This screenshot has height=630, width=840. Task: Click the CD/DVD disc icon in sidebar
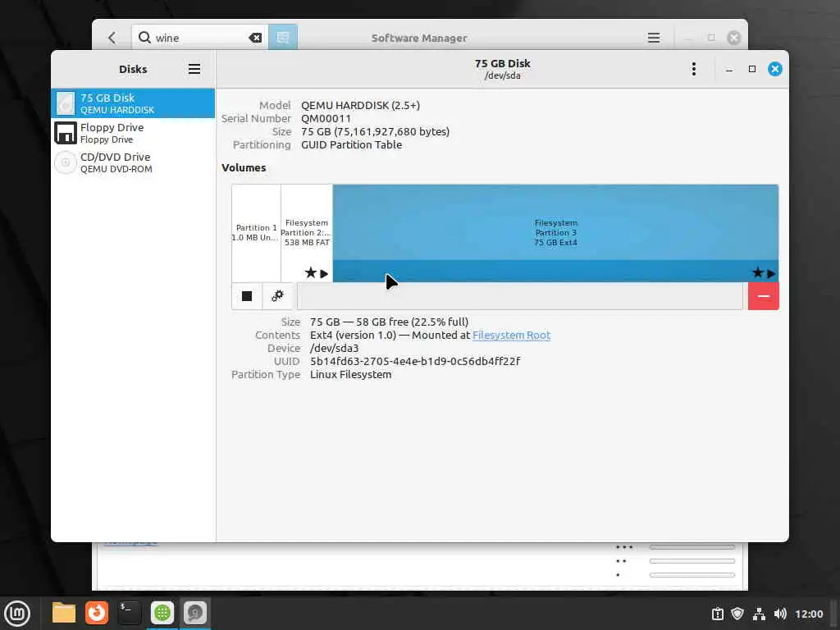(x=66, y=162)
